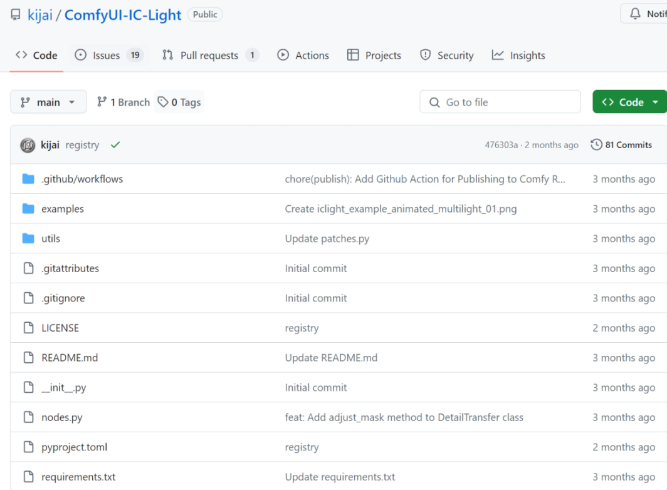
Task: Click the Go to file search field
Action: tap(500, 102)
